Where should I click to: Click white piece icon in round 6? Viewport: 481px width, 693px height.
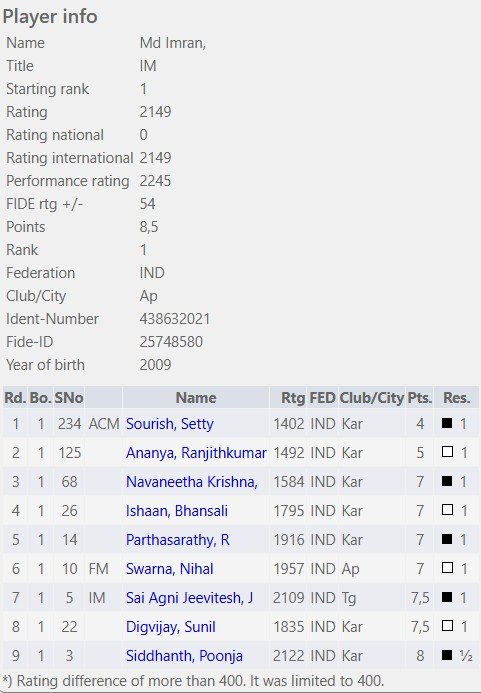coord(447,567)
